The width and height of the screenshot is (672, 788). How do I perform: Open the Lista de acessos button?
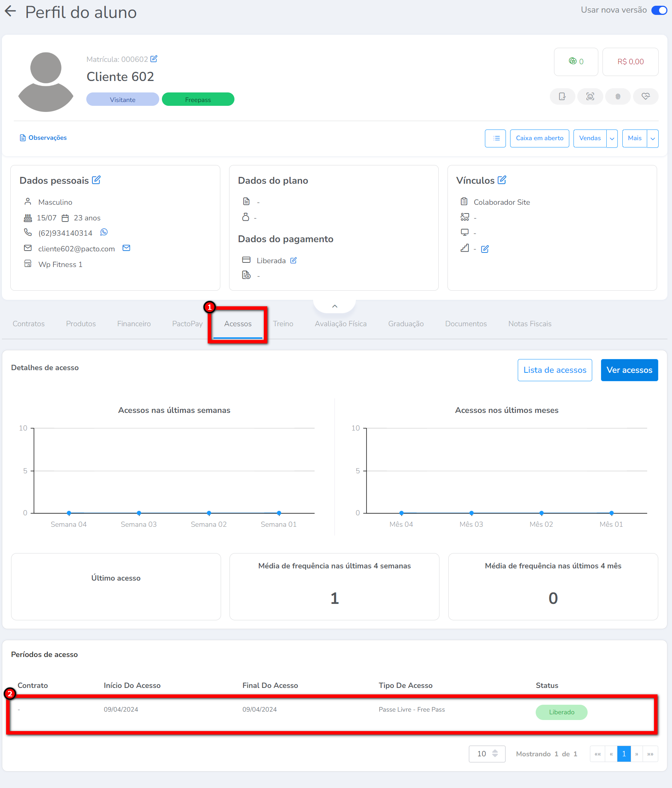point(555,370)
